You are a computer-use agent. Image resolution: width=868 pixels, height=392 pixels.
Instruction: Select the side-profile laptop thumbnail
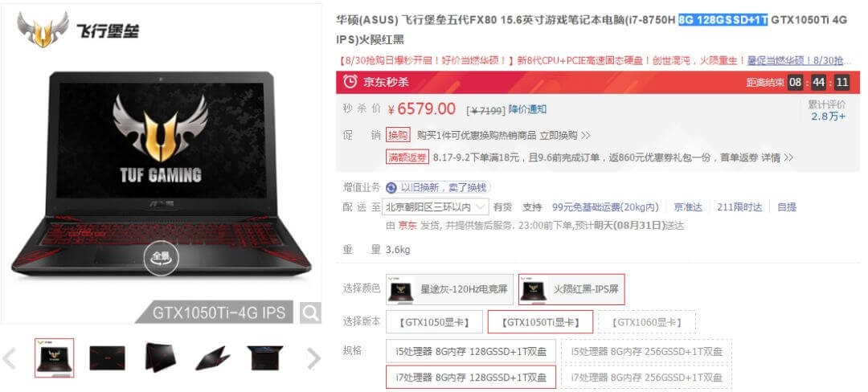pos(212,358)
